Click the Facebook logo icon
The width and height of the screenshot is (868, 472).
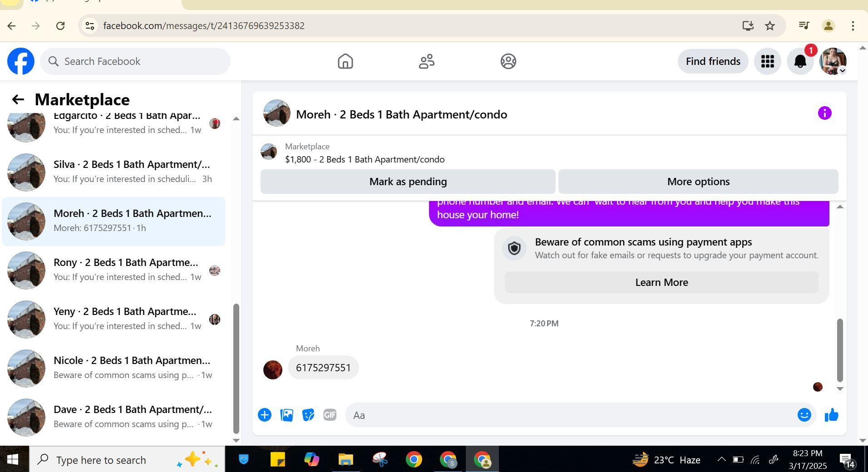pyautogui.click(x=21, y=61)
